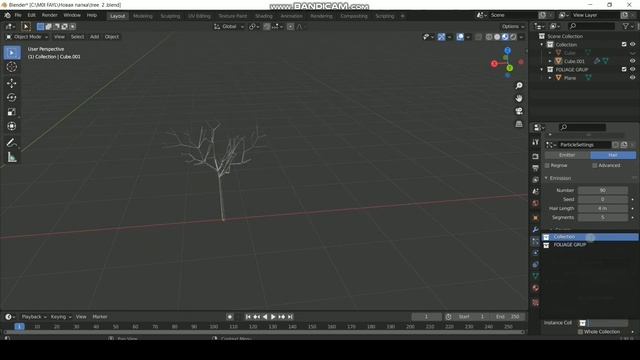
Task: Click the zoom view magnifier icon
Action: (519, 86)
